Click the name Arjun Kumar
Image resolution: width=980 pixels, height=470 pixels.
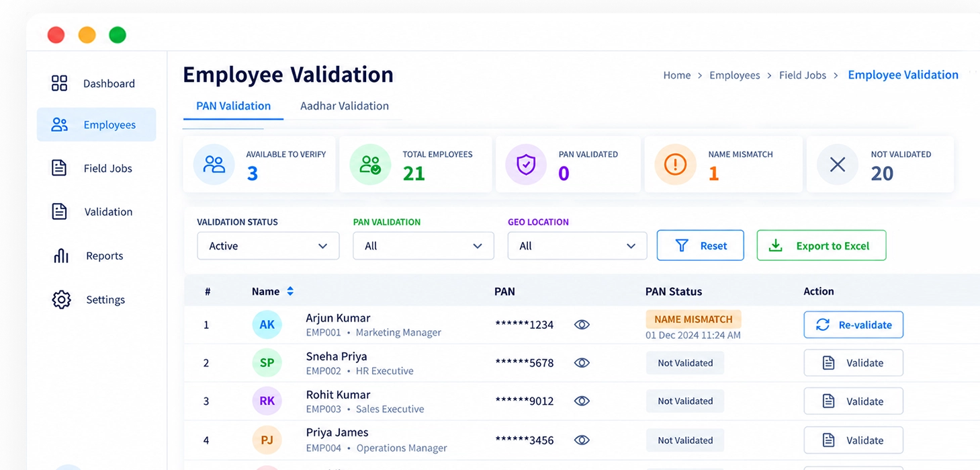pos(338,318)
